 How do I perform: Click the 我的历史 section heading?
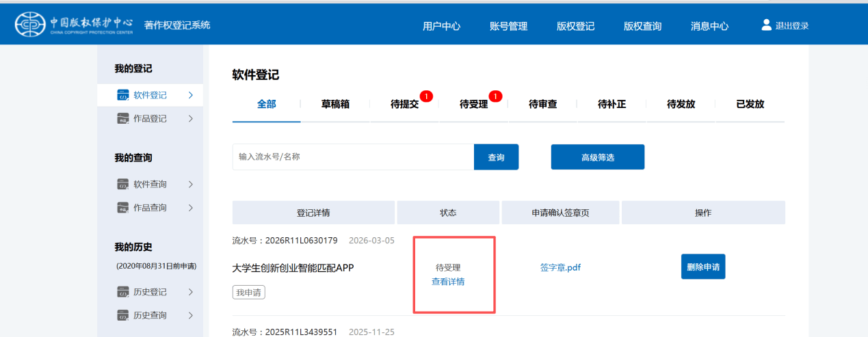point(133,247)
